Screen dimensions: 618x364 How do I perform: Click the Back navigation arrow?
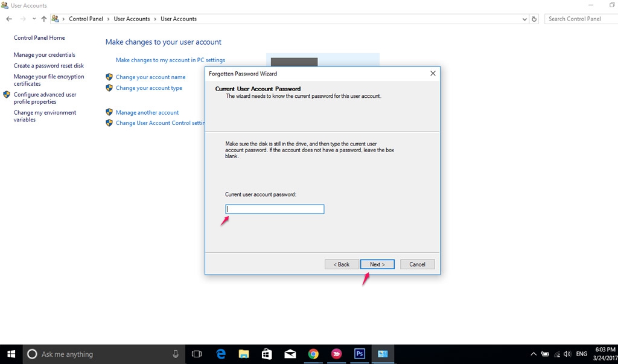pos(9,19)
